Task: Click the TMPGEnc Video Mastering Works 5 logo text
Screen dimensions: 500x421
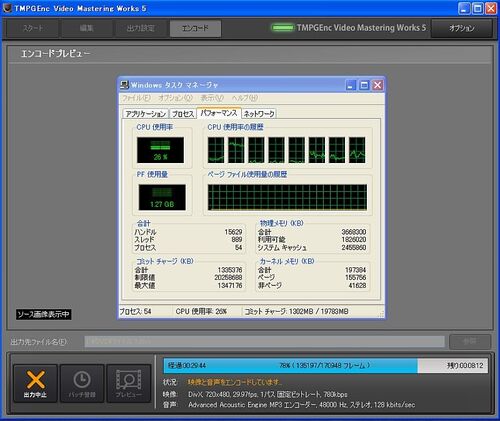Action: [361, 28]
